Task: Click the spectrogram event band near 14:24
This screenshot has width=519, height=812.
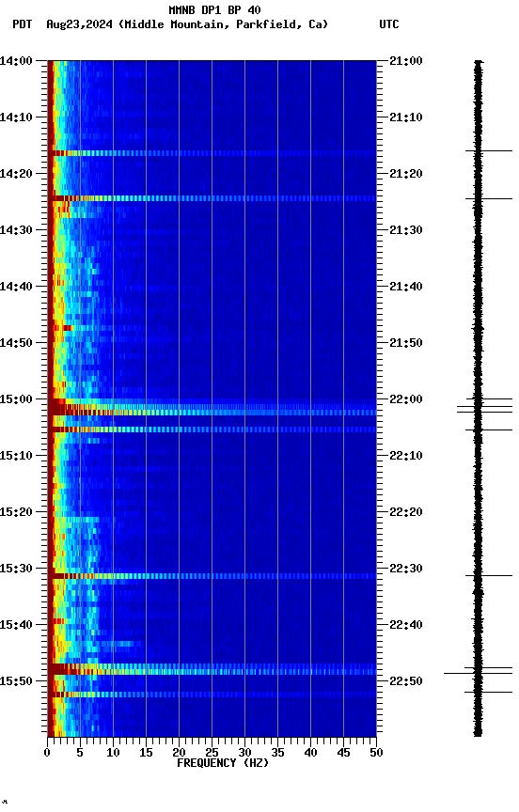Action: pyautogui.click(x=212, y=198)
